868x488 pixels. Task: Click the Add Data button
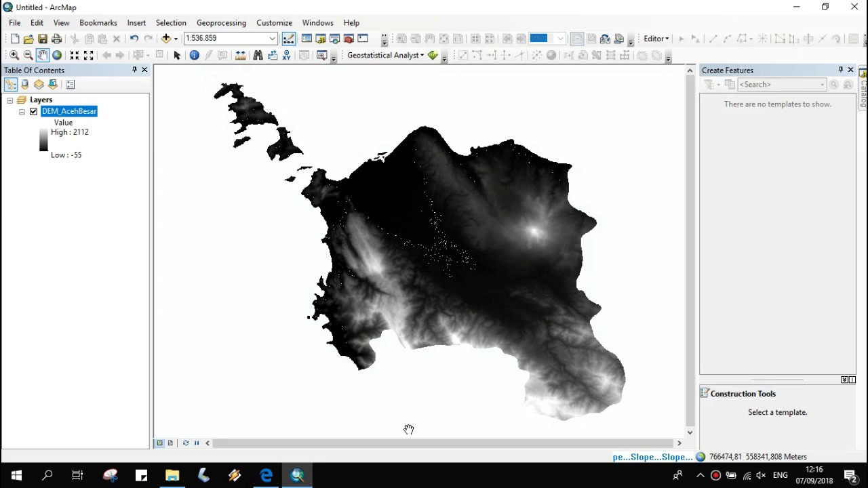(x=165, y=39)
